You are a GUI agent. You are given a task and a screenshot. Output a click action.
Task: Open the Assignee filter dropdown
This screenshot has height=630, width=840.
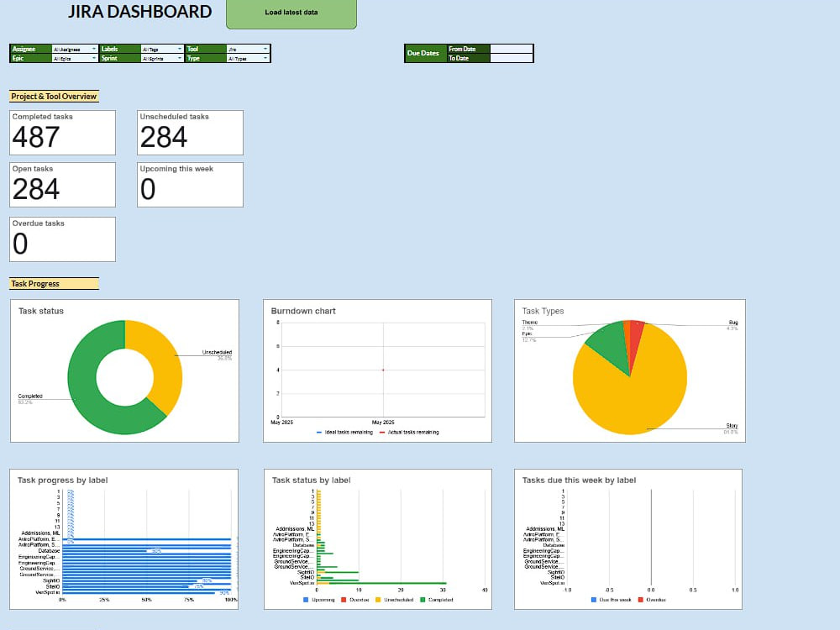point(75,49)
